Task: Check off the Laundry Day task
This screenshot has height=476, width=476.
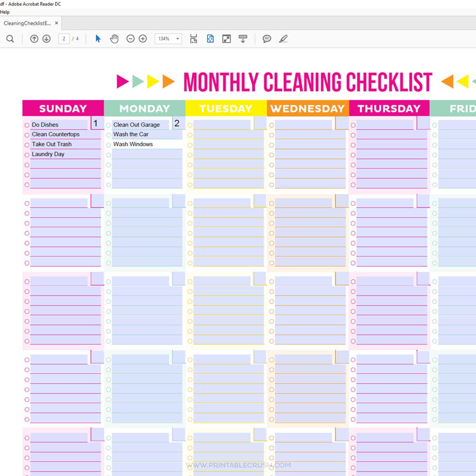Action: click(x=27, y=154)
